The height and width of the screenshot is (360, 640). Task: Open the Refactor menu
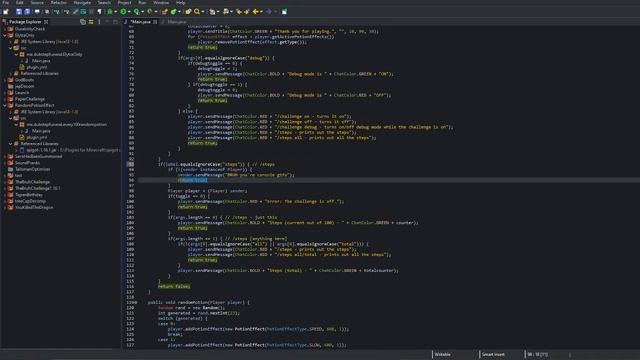point(59,2)
